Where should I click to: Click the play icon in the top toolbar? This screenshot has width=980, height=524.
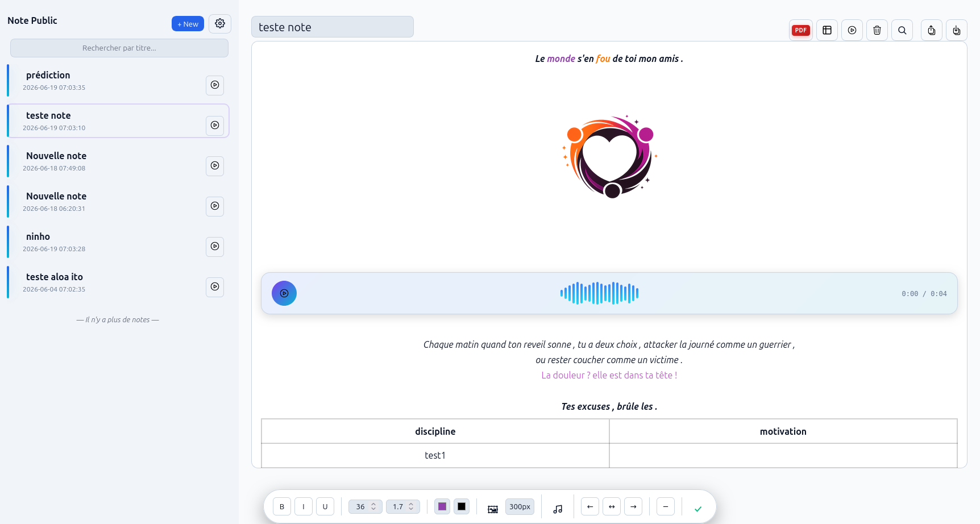852,30
